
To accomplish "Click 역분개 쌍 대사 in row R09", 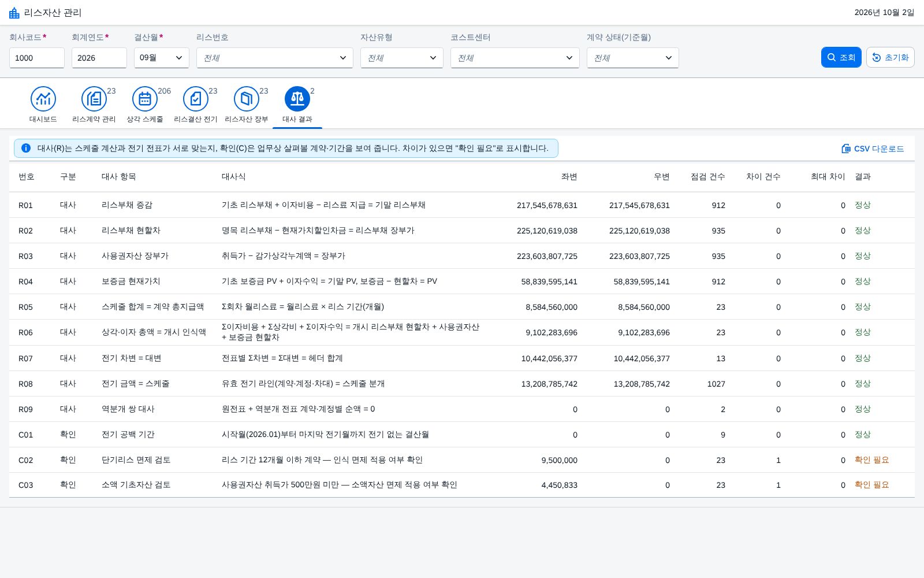I will (128, 409).
